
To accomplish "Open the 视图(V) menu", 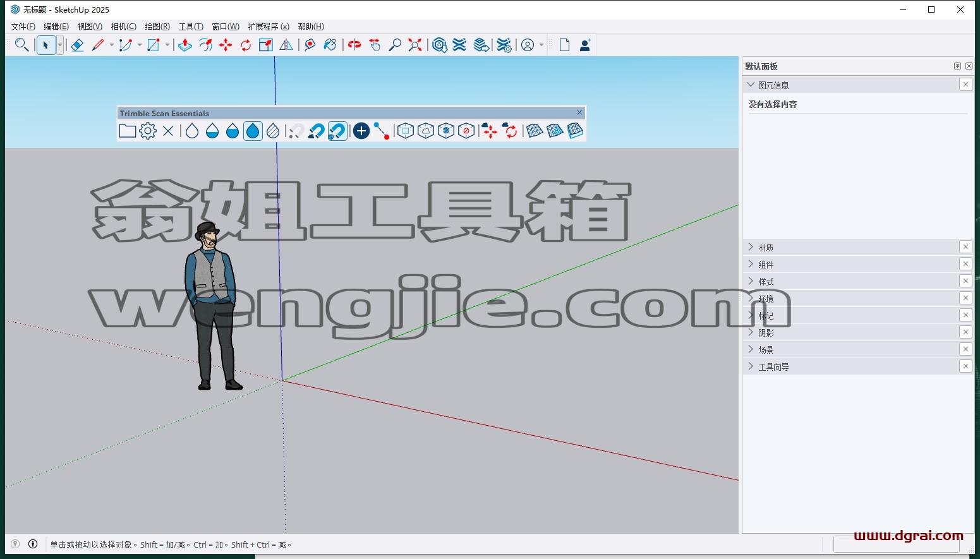I will tap(90, 27).
